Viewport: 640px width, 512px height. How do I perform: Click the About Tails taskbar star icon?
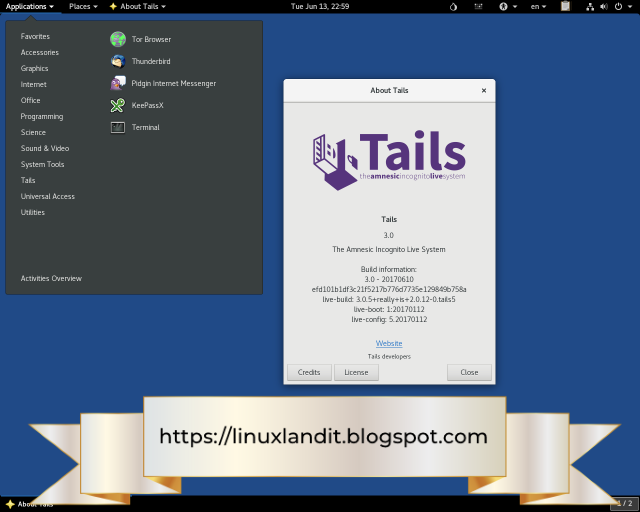10,504
